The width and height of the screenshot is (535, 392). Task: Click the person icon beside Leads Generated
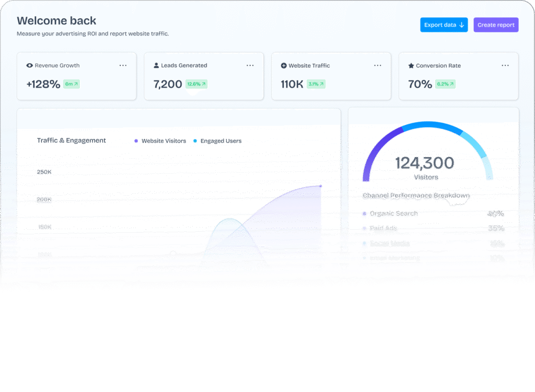pos(156,66)
